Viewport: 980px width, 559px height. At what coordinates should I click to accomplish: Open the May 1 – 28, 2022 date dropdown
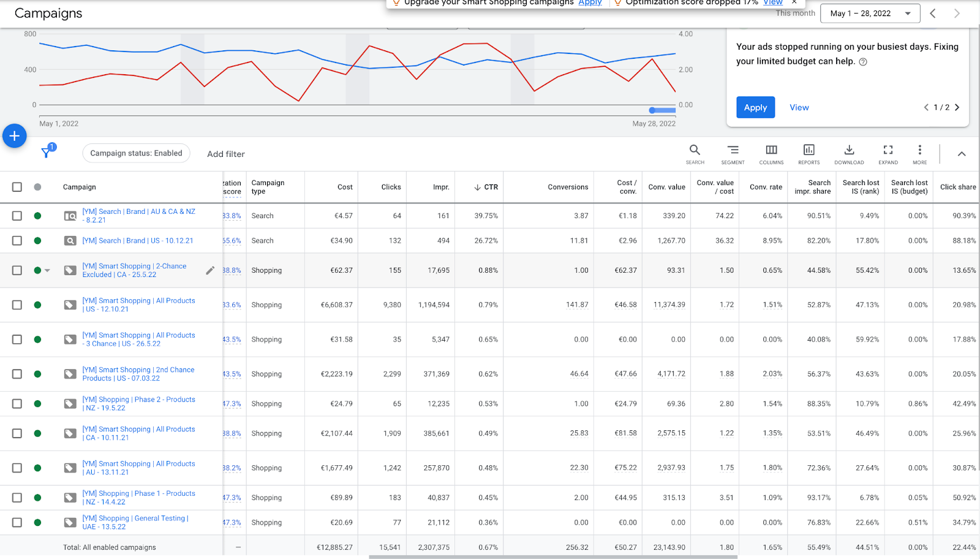871,13
